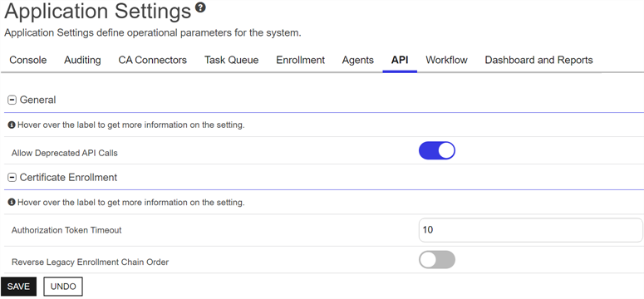Collapse the Certificate Enrollment section minus icon
This screenshot has height=299, width=644.
coord(12,178)
